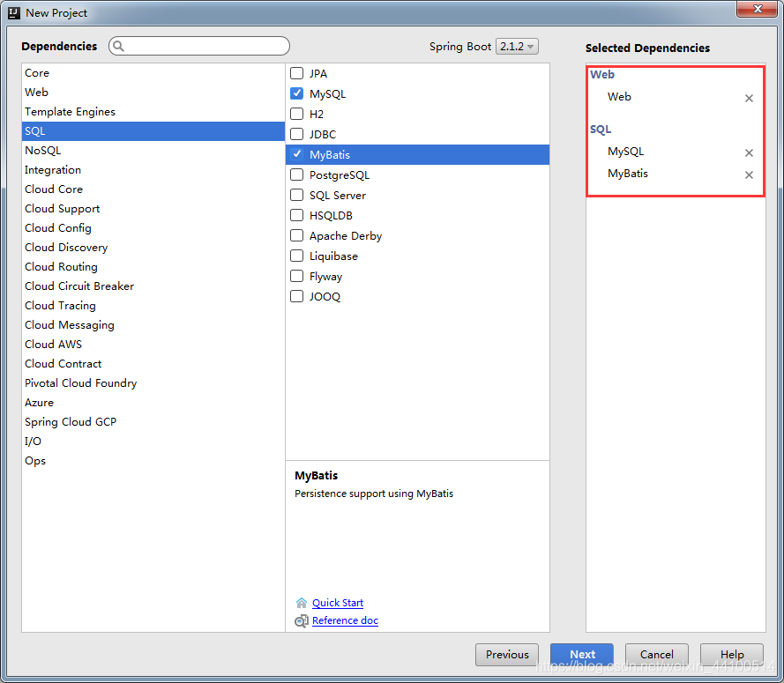Check the H2 database option
Image resolution: width=784 pixels, height=683 pixels.
[296, 114]
